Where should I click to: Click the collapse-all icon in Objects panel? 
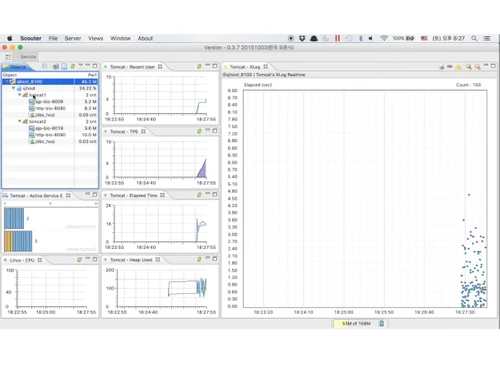coord(45,66)
